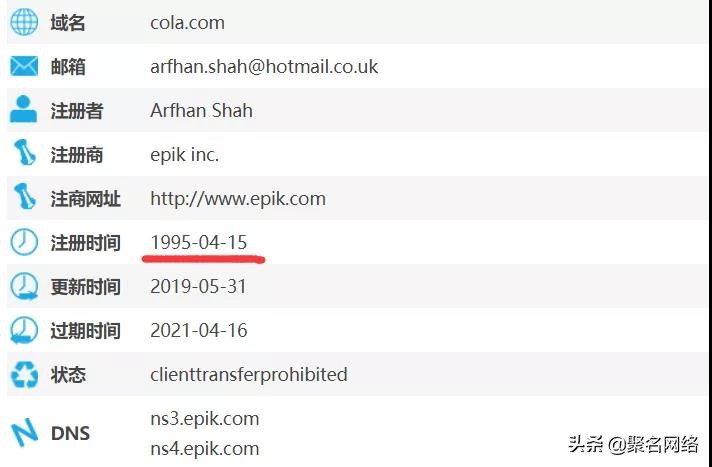This screenshot has width=712, height=467.
Task: Click the clock icon beside 过期时间
Action: [24, 330]
